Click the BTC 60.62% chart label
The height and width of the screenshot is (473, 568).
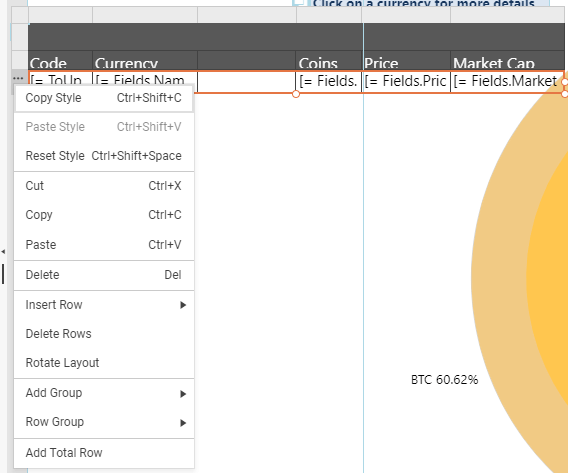point(444,380)
